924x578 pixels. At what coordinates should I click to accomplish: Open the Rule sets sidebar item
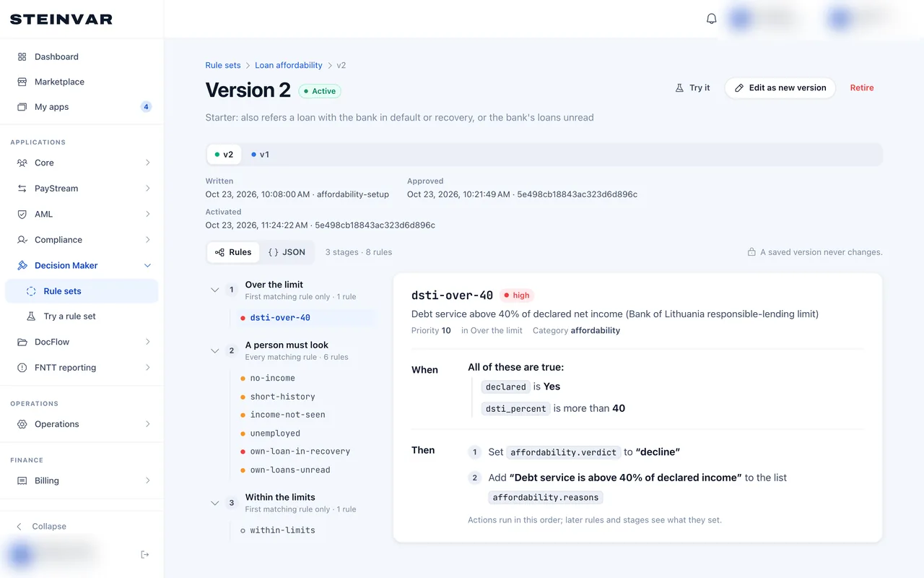82,291
